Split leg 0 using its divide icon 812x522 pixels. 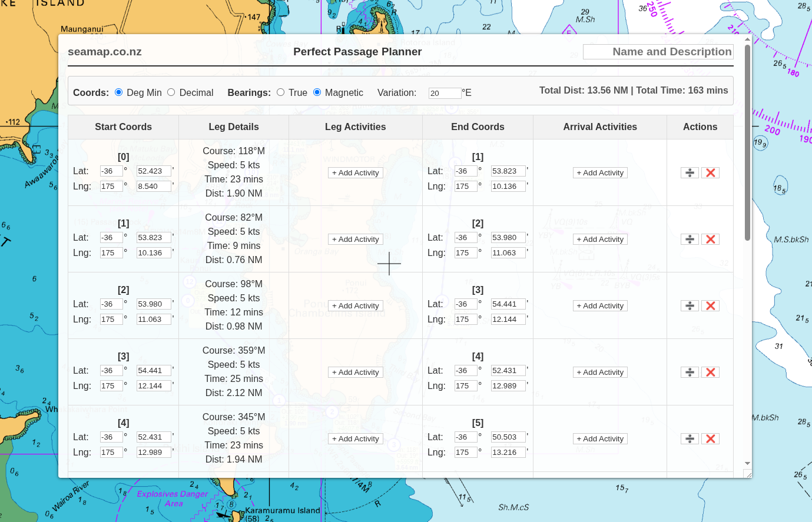(690, 172)
